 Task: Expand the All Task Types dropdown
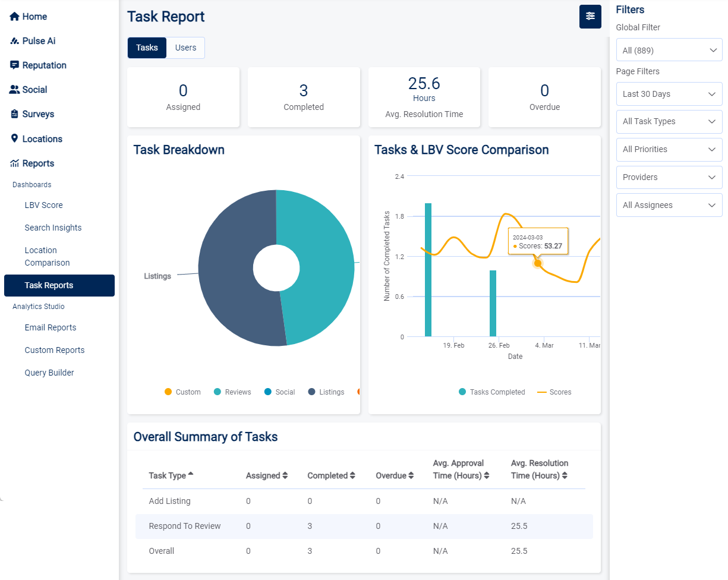[x=669, y=122]
